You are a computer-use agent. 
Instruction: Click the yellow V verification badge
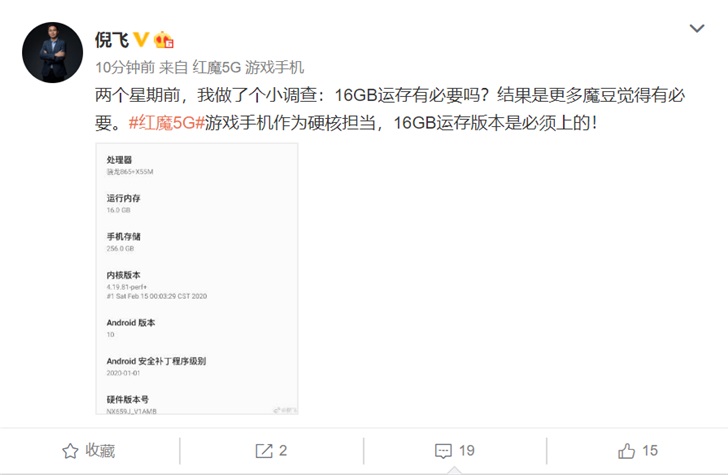[141, 39]
